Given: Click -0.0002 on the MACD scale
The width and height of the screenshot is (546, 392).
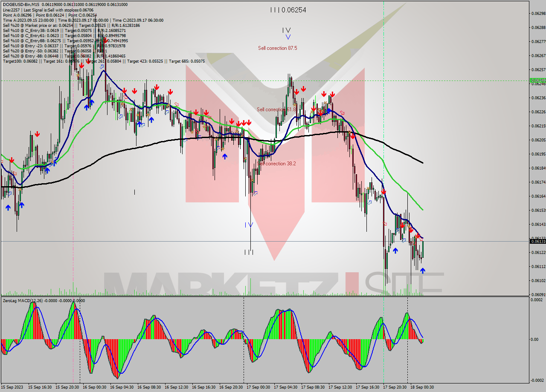Looking at the screenshot, I should click(x=537, y=380).
